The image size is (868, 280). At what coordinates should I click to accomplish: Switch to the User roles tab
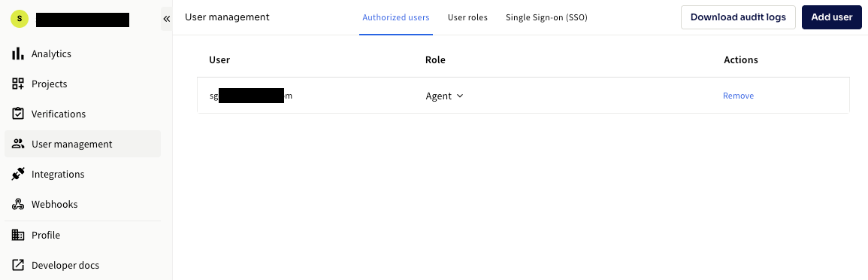pos(467,17)
